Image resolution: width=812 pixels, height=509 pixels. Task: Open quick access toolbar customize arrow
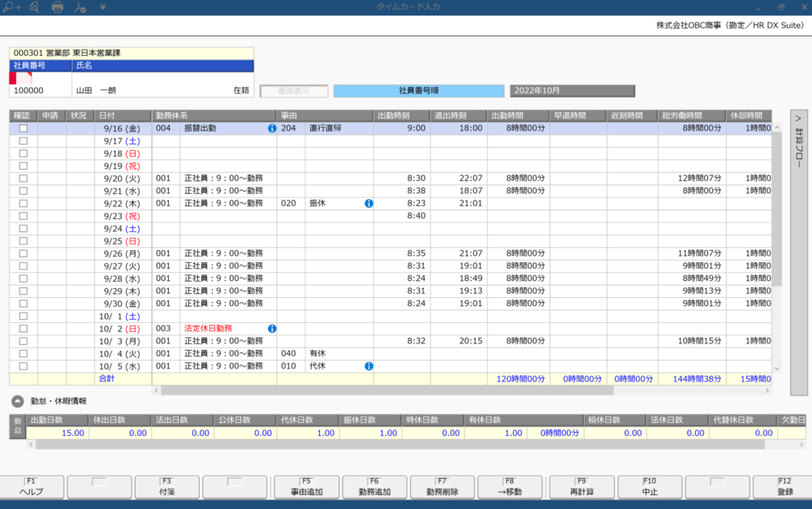point(102,7)
